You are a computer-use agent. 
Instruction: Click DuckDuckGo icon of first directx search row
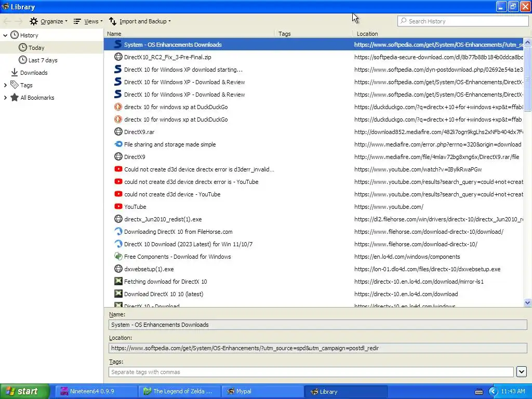tap(118, 107)
